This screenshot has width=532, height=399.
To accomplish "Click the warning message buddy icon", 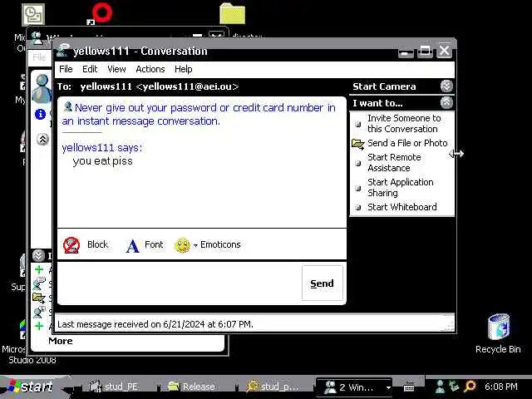I will pyautogui.click(x=68, y=106).
